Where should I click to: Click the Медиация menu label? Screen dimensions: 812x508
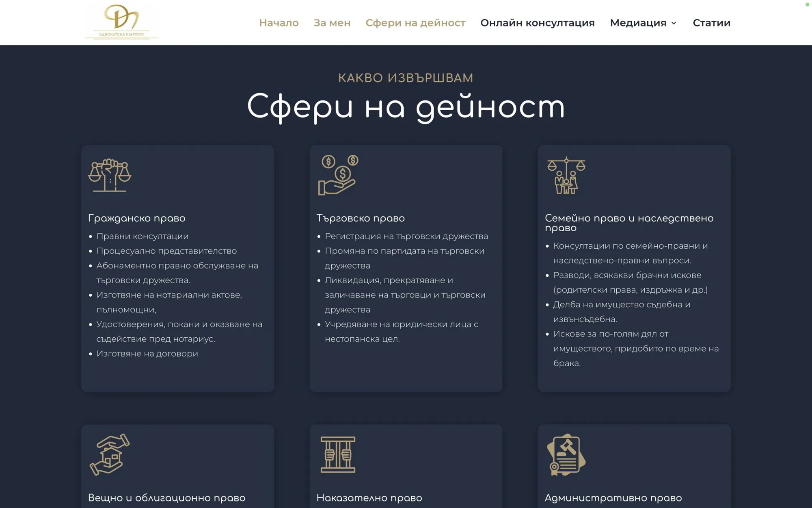click(x=638, y=23)
